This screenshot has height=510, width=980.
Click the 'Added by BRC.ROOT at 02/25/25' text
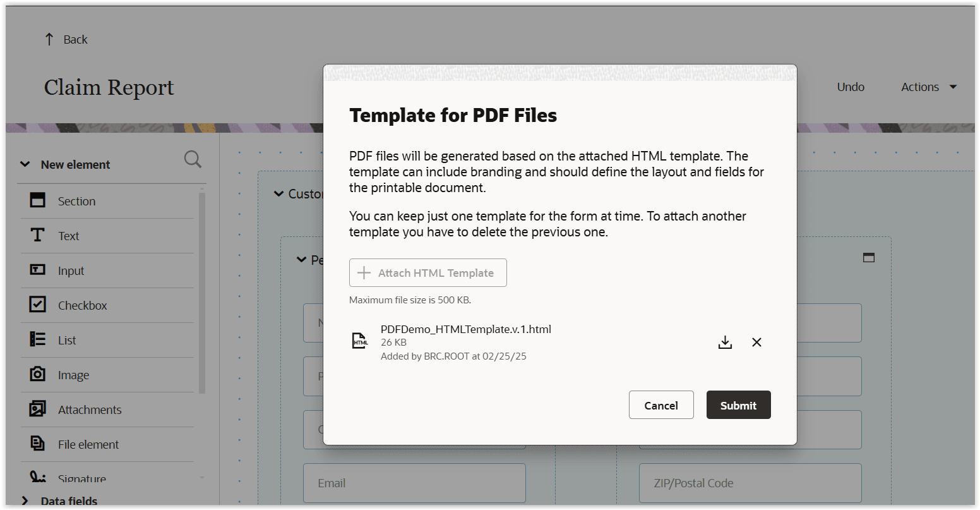pyautogui.click(x=453, y=356)
